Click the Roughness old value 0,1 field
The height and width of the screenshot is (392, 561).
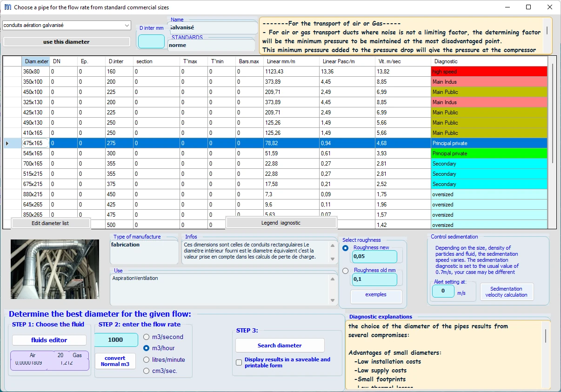[x=374, y=279]
